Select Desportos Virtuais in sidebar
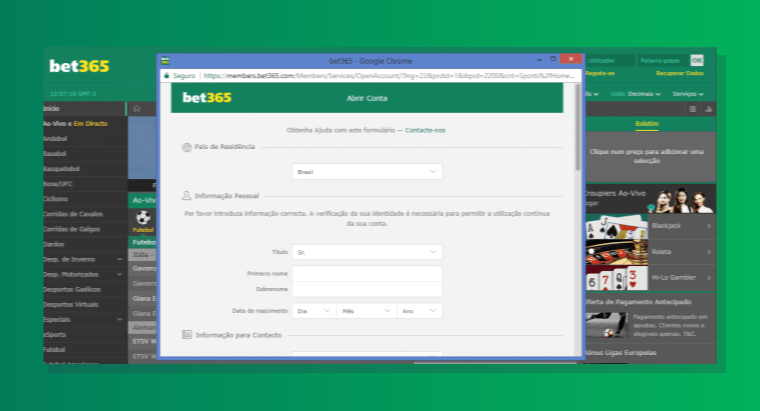760x411 pixels. [85, 304]
